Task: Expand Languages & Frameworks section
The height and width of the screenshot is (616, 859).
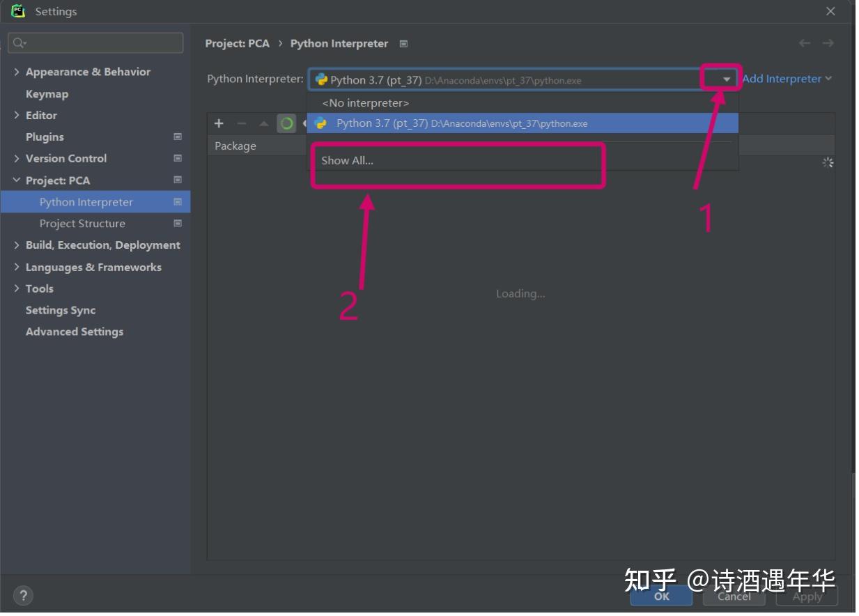Action: click(x=17, y=267)
